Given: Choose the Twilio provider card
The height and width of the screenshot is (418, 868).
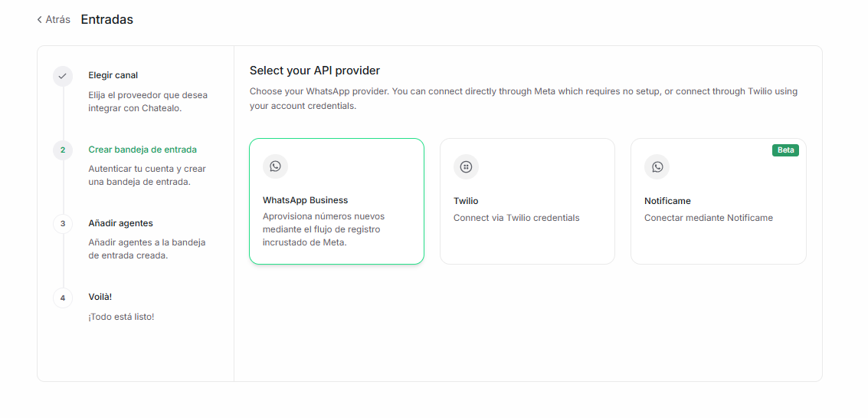Looking at the screenshot, I should 527,201.
